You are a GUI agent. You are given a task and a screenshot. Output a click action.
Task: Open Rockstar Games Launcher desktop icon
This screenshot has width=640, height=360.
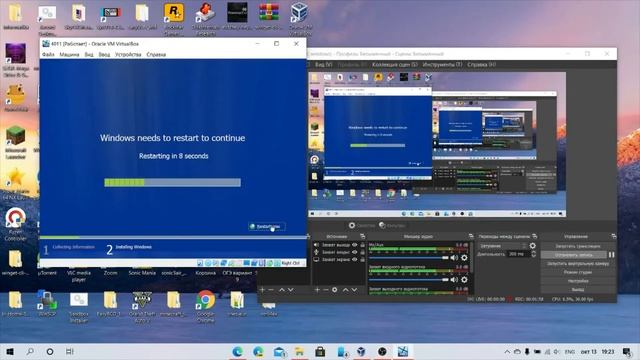pyautogui.click(x=174, y=18)
